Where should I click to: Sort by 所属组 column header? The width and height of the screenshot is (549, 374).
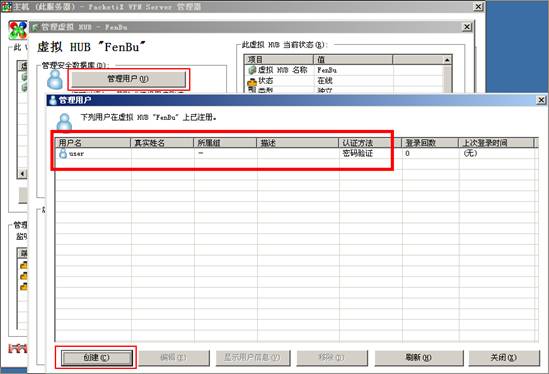click(x=225, y=143)
